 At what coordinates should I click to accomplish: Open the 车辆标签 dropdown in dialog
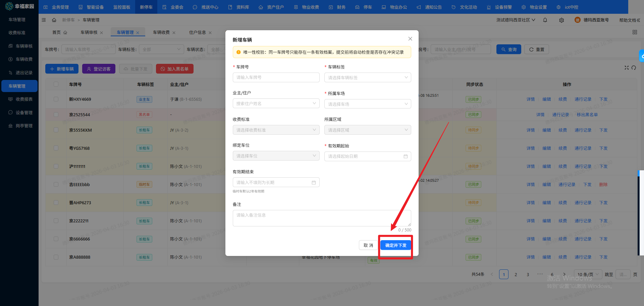(367, 78)
